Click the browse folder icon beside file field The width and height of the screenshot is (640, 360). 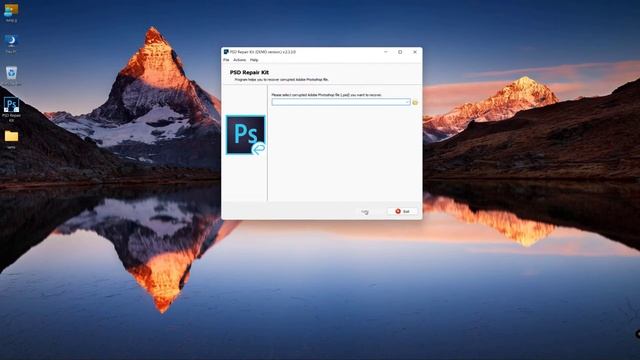pyautogui.click(x=415, y=102)
